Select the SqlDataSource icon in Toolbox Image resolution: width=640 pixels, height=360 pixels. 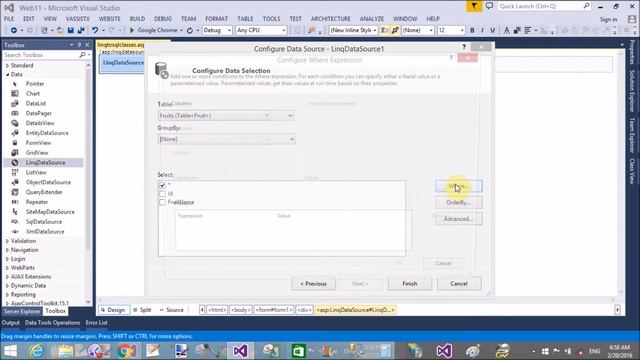(15, 222)
